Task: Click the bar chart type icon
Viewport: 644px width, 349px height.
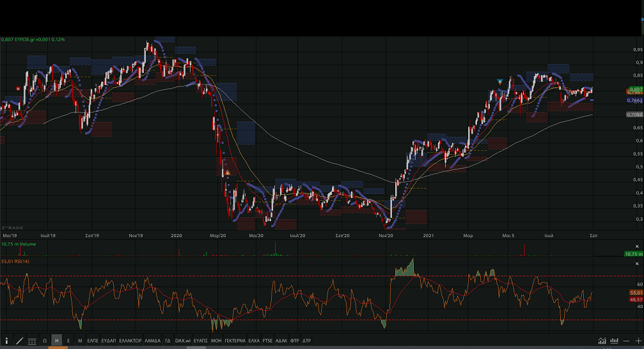Action: point(614,341)
